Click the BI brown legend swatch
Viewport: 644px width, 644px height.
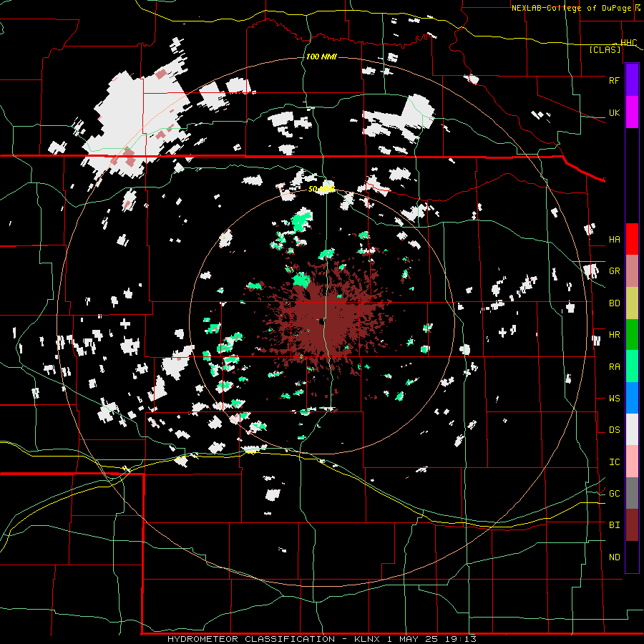tap(632, 525)
